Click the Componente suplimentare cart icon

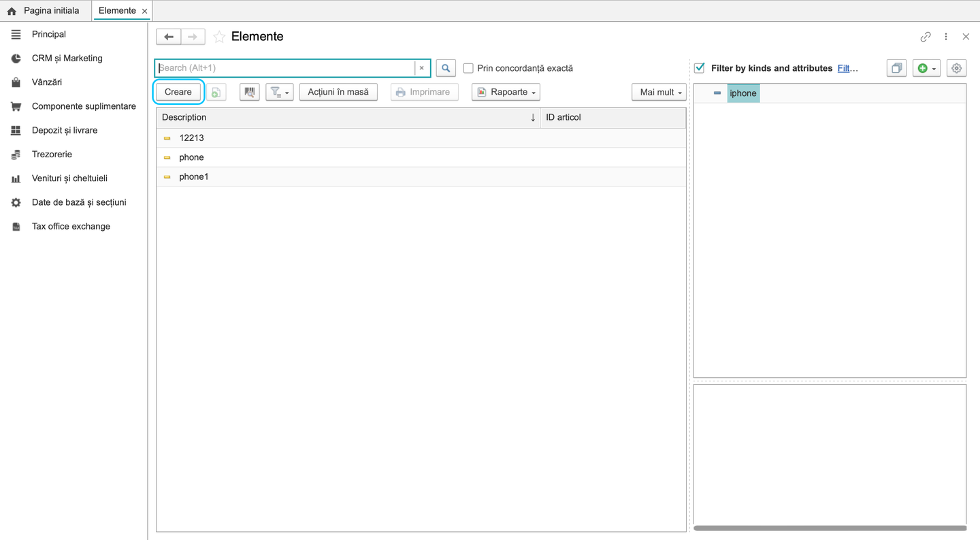pyautogui.click(x=16, y=106)
